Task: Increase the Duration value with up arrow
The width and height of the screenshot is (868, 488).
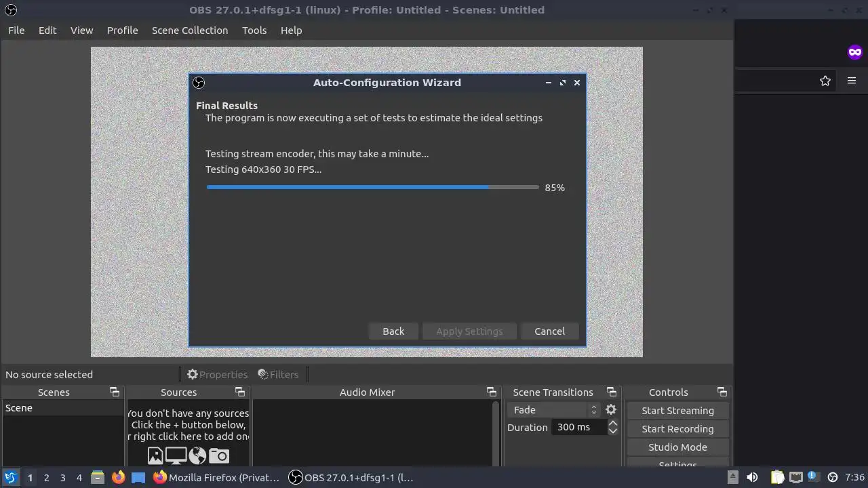Action: pos(612,423)
